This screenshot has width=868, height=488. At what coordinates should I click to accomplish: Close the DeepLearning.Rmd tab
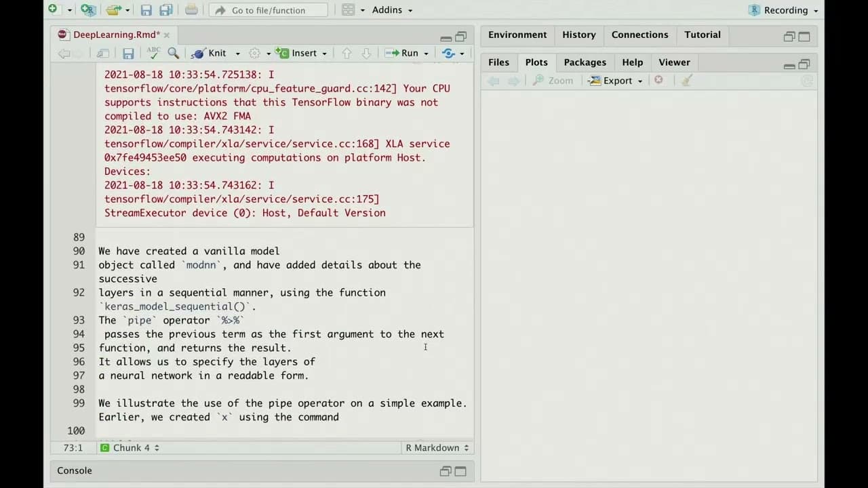coord(167,35)
